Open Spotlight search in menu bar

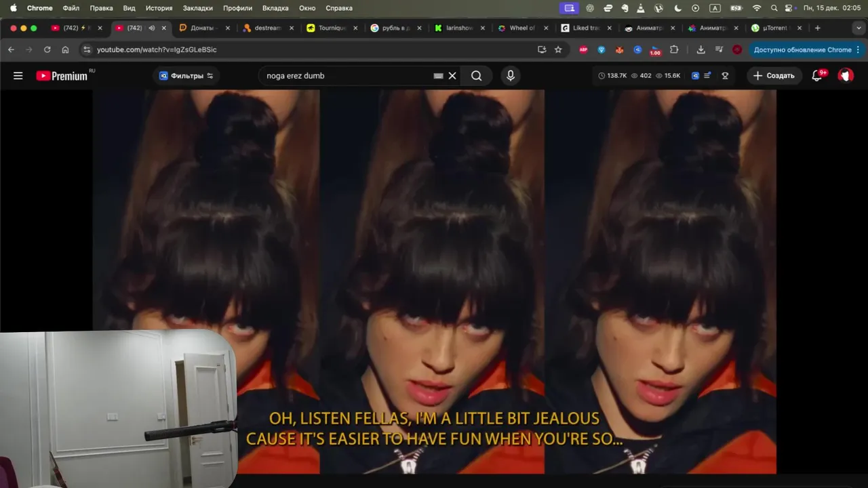(774, 8)
